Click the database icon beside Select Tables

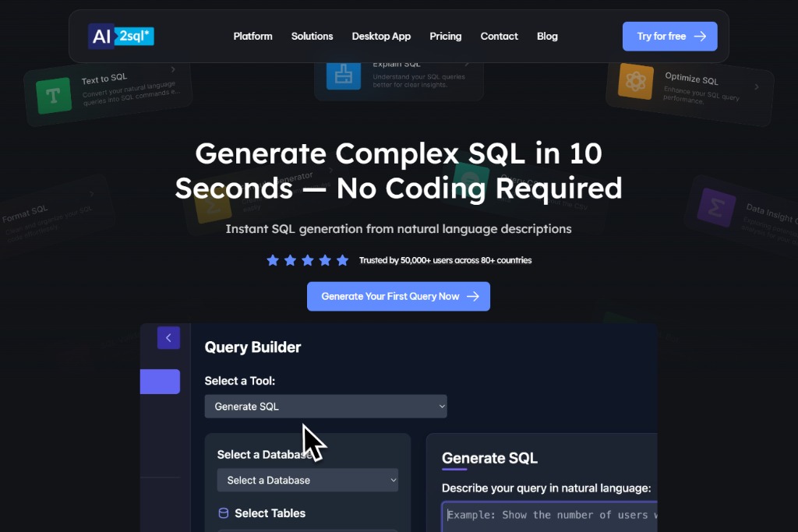click(224, 513)
